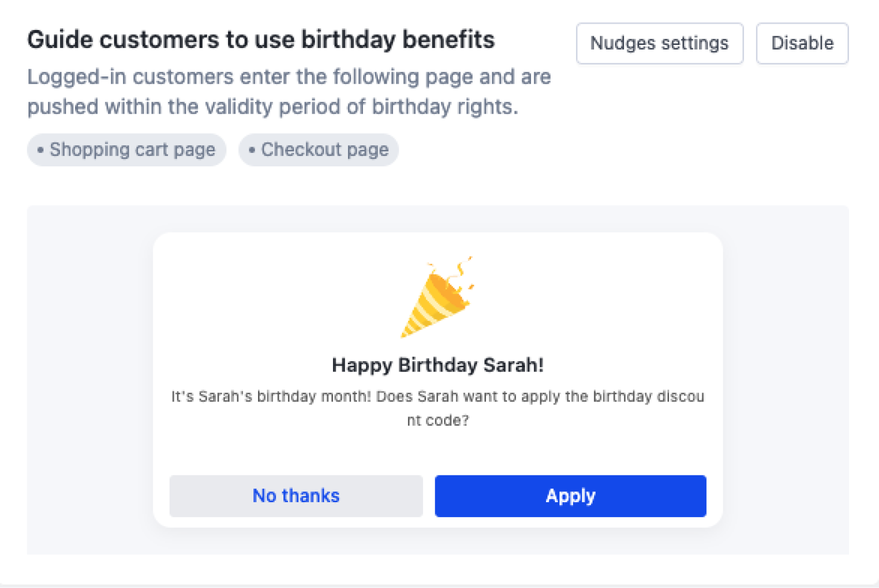Click the bullet dot before Checkout page

252,150
